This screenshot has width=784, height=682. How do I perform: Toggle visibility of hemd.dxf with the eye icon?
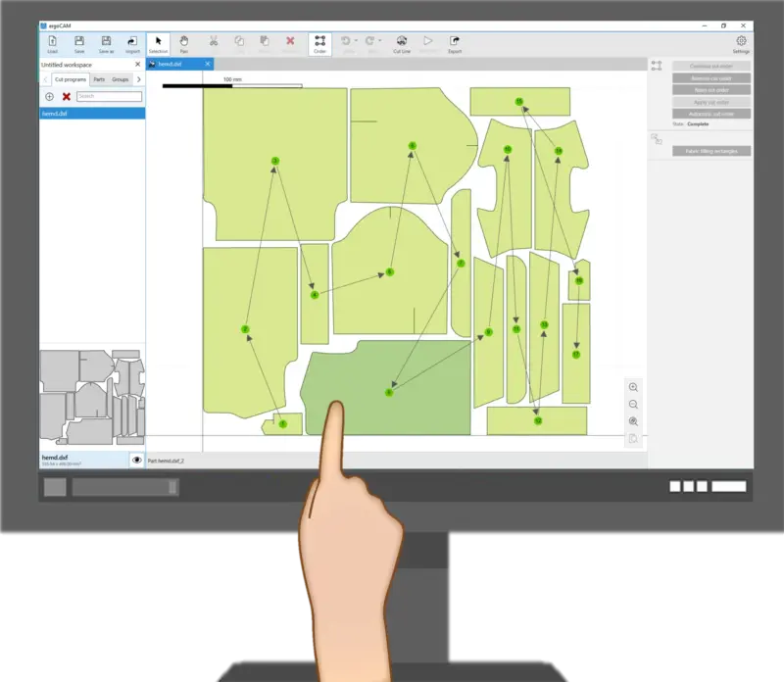(135, 460)
